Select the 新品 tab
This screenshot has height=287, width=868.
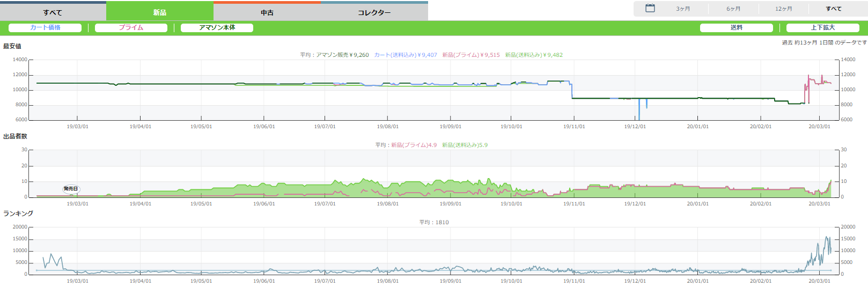(160, 12)
